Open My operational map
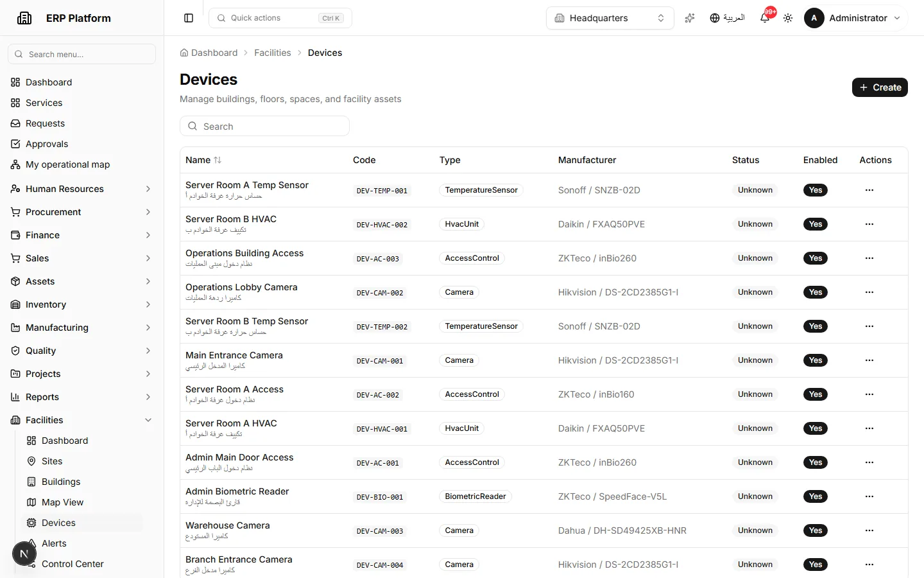Image resolution: width=924 pixels, height=578 pixels. coord(81,164)
